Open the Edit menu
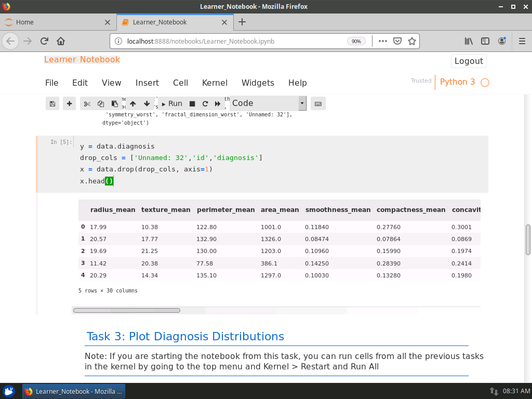The width and height of the screenshot is (532, 399). click(x=79, y=83)
